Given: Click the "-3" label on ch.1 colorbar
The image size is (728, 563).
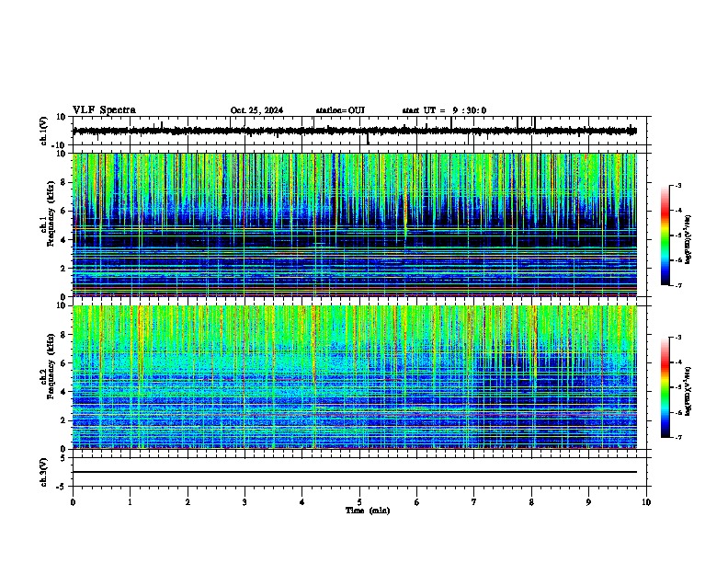Looking at the screenshot, I should (x=677, y=185).
